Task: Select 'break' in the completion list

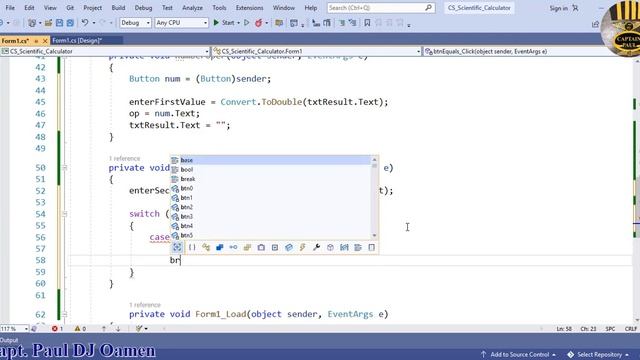Action: [x=270, y=179]
